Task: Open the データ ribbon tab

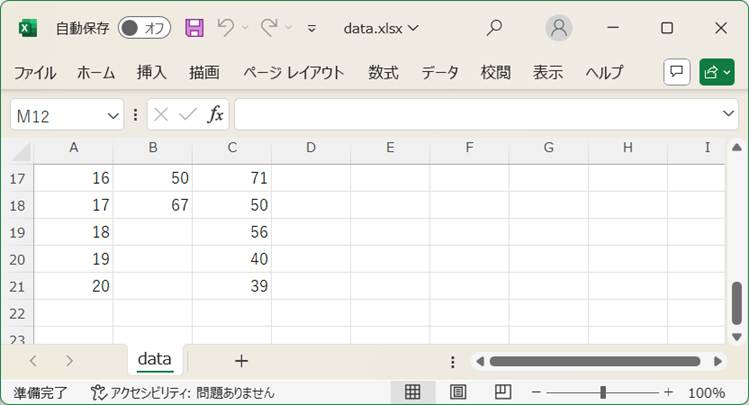Action: (439, 72)
